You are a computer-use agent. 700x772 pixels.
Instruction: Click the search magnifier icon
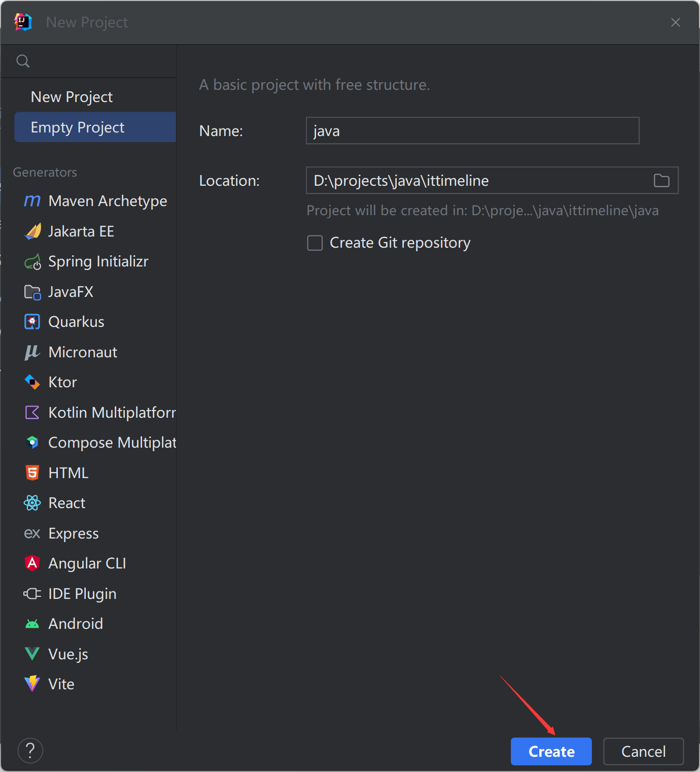tap(23, 61)
